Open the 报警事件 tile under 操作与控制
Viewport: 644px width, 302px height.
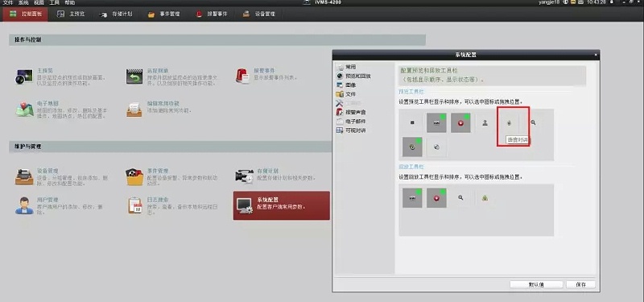[266, 76]
